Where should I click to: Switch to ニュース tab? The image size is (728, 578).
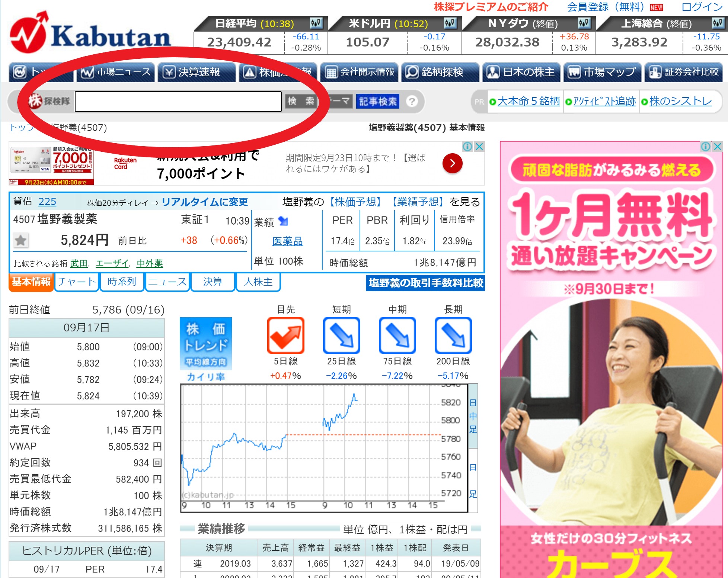tap(167, 282)
